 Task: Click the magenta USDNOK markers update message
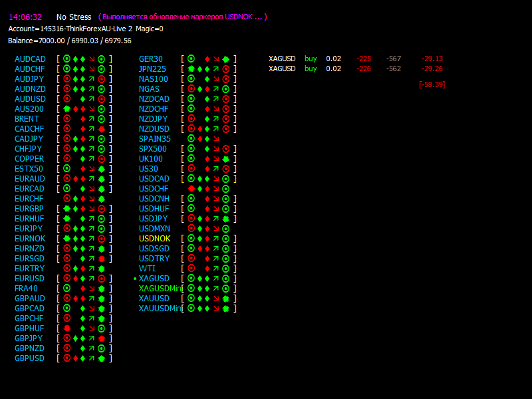(182, 17)
